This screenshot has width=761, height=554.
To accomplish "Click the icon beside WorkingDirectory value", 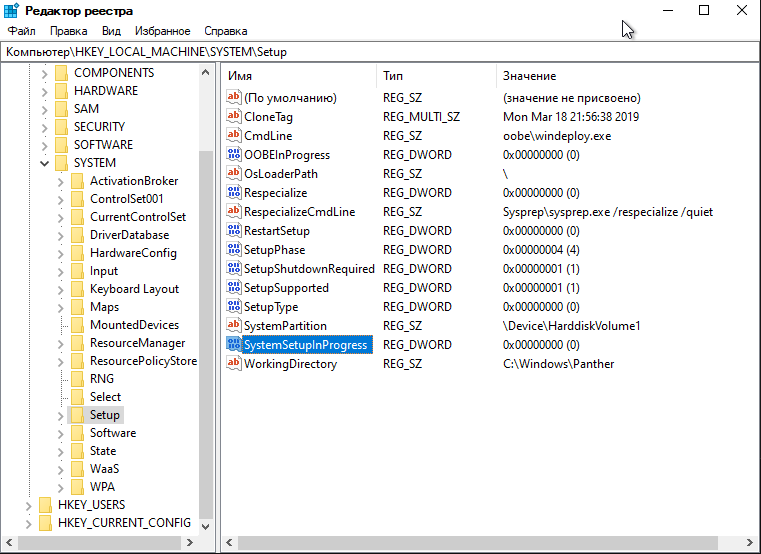I will [234, 364].
